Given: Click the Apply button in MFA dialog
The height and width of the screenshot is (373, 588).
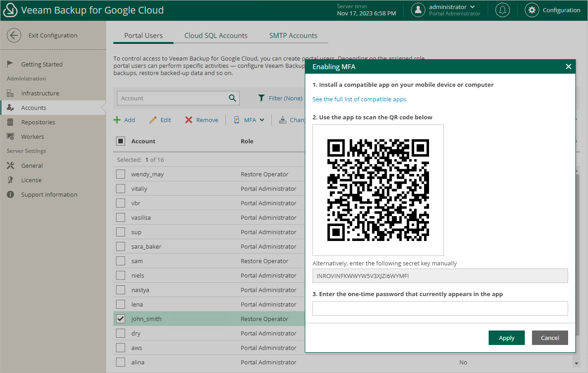Looking at the screenshot, I should [506, 338].
